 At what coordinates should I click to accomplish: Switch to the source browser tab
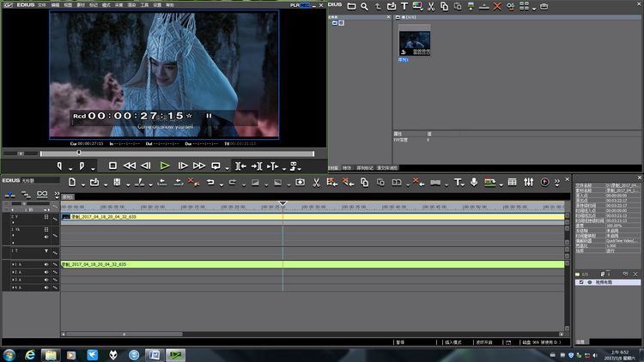pyautogui.click(x=387, y=168)
